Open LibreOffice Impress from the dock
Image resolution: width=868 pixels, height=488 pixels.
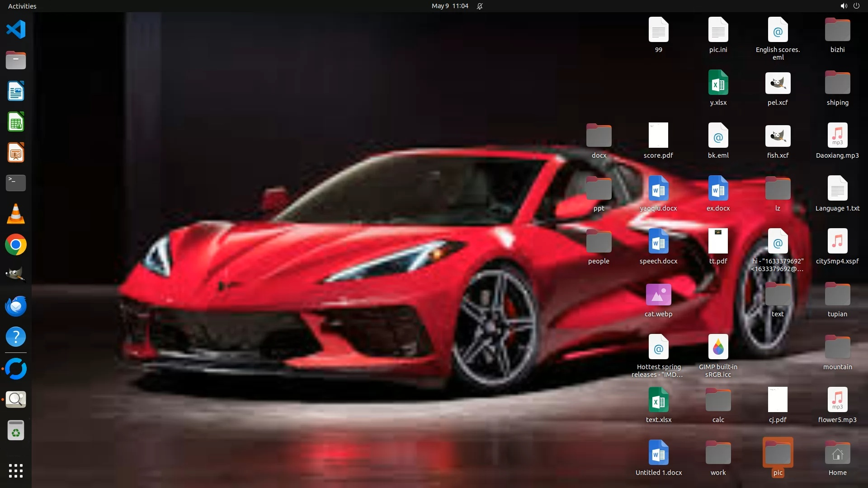16,153
